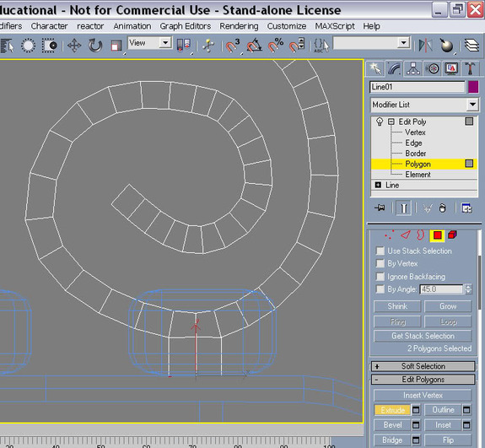Screen dimensions: 485x448
Task: Check the By Vertex option
Action: (380, 263)
